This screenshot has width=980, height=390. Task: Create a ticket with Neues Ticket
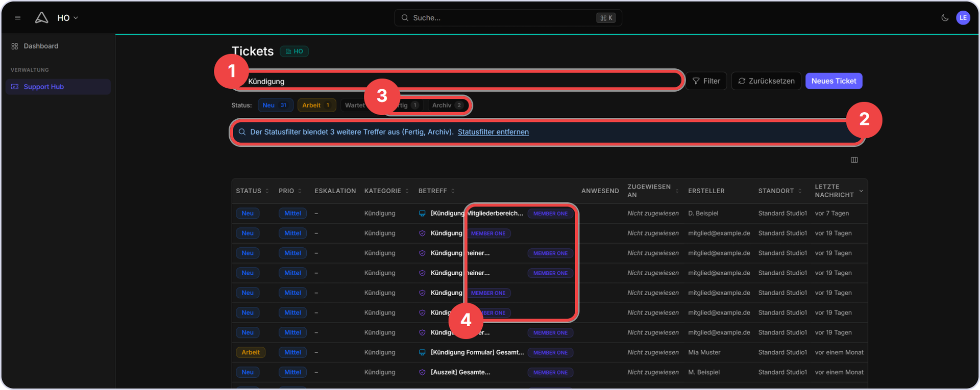(x=834, y=81)
